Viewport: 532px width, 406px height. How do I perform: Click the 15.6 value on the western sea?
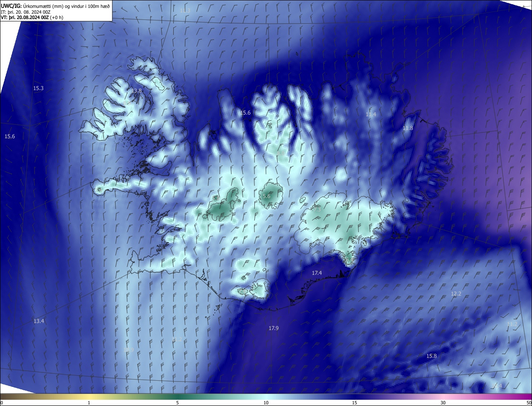[10, 137]
